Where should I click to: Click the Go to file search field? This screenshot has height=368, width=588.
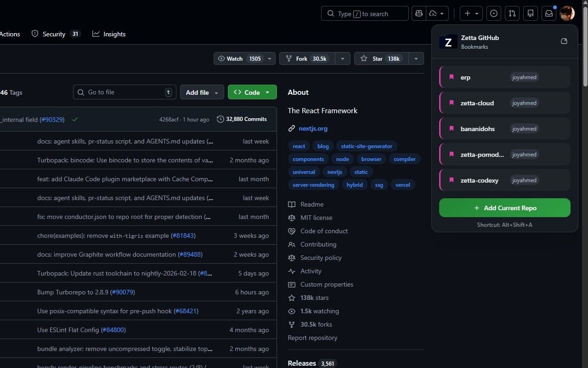pos(124,92)
